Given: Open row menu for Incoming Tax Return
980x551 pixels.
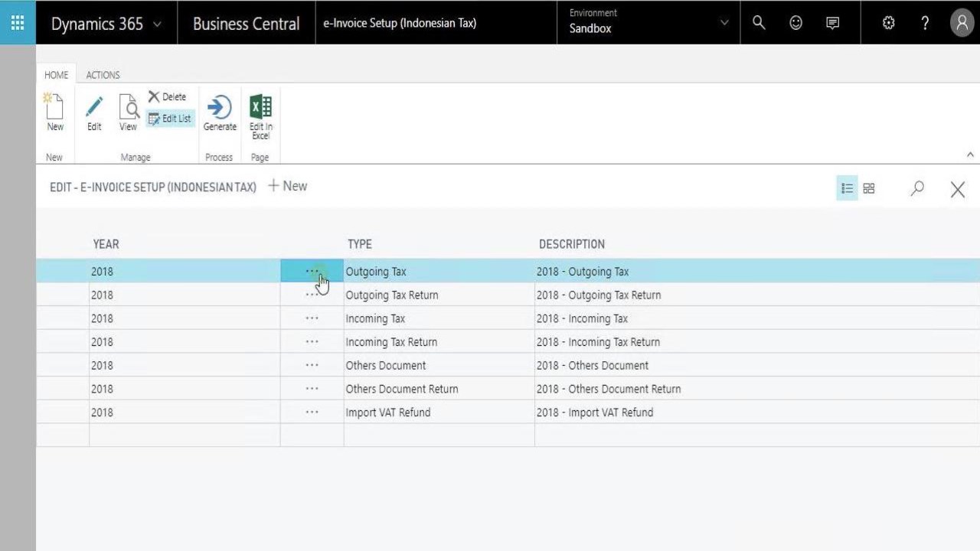Looking at the screenshot, I should (312, 342).
